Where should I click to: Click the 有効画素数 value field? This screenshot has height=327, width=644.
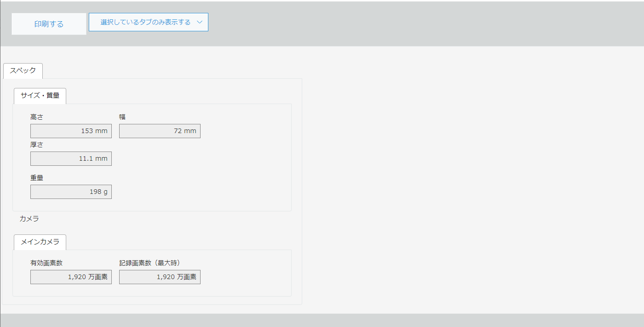pyautogui.click(x=71, y=277)
